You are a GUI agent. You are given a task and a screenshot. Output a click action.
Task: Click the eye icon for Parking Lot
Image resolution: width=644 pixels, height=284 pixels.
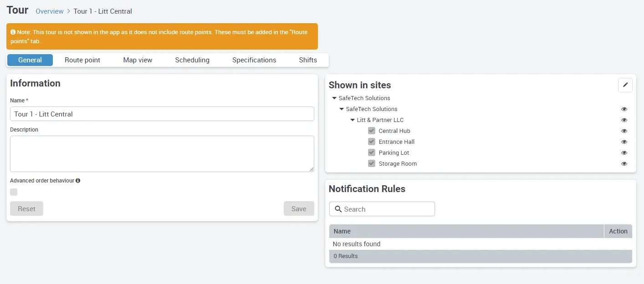(624, 153)
